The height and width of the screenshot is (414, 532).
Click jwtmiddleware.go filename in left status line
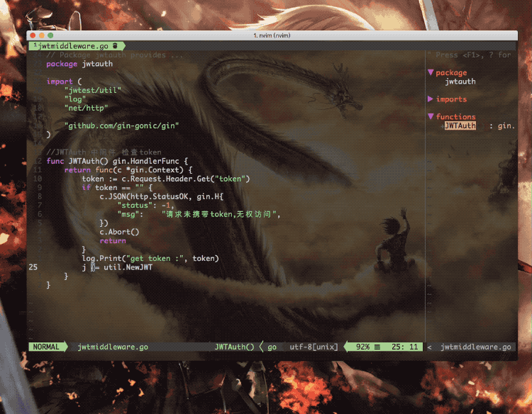(113, 347)
